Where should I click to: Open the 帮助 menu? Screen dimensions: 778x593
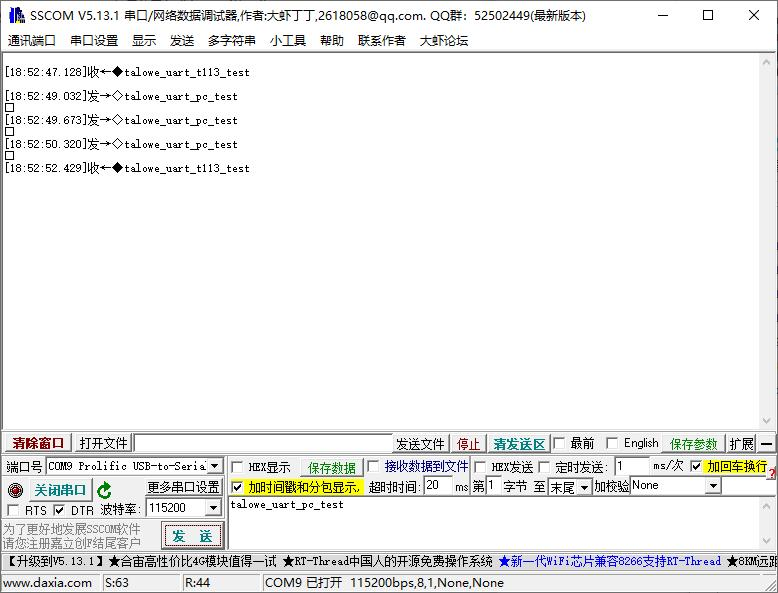coord(332,40)
